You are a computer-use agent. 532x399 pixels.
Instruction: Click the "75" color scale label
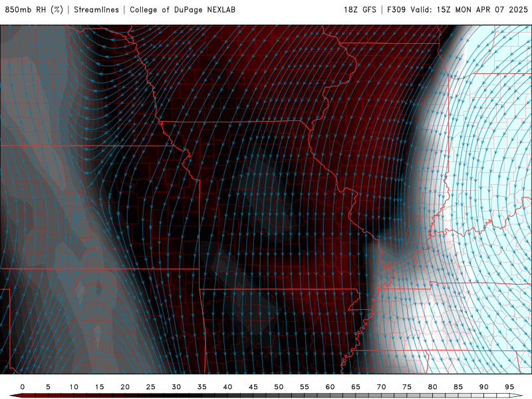(x=407, y=387)
